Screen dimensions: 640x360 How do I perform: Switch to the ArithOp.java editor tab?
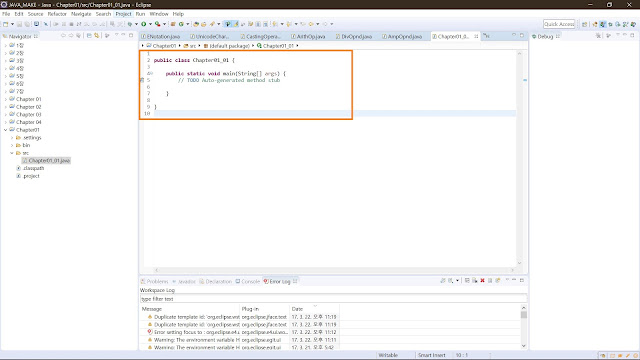point(308,36)
